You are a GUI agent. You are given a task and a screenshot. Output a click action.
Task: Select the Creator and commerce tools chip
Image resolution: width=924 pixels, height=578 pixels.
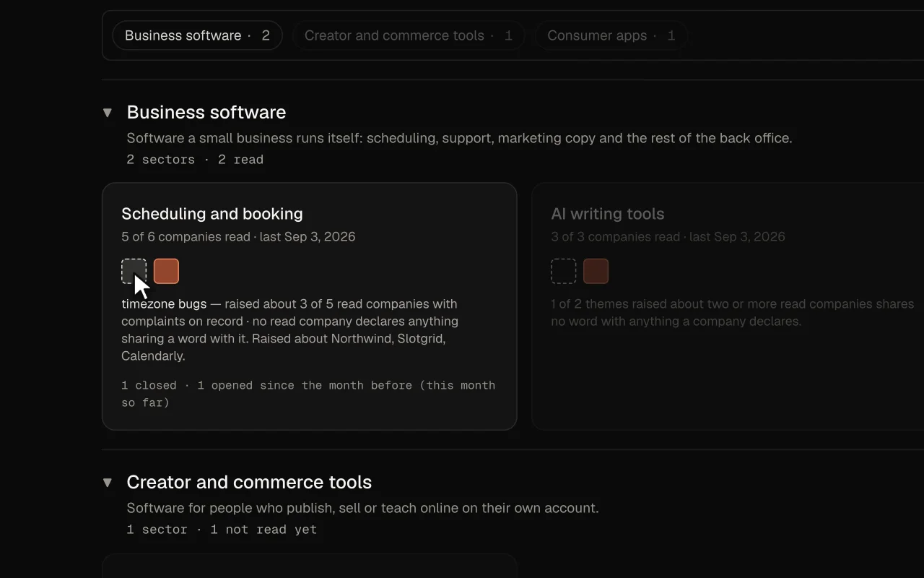click(408, 35)
